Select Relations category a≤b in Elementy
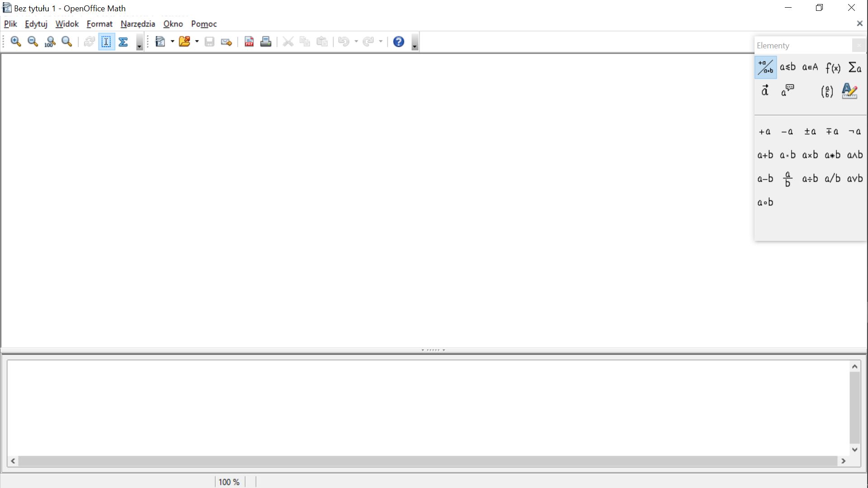868x488 pixels. [788, 67]
